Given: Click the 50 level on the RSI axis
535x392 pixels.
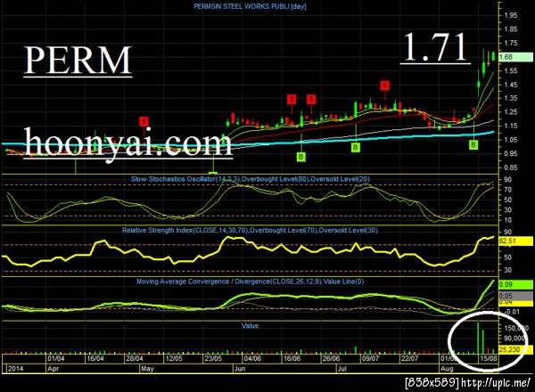Looking at the screenshot, I should (x=507, y=257).
